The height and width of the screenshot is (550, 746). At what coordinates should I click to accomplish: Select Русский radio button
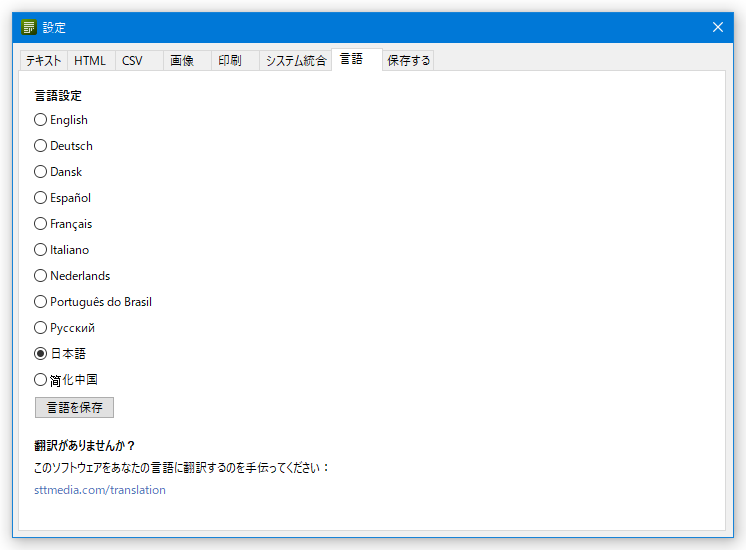coord(64,328)
